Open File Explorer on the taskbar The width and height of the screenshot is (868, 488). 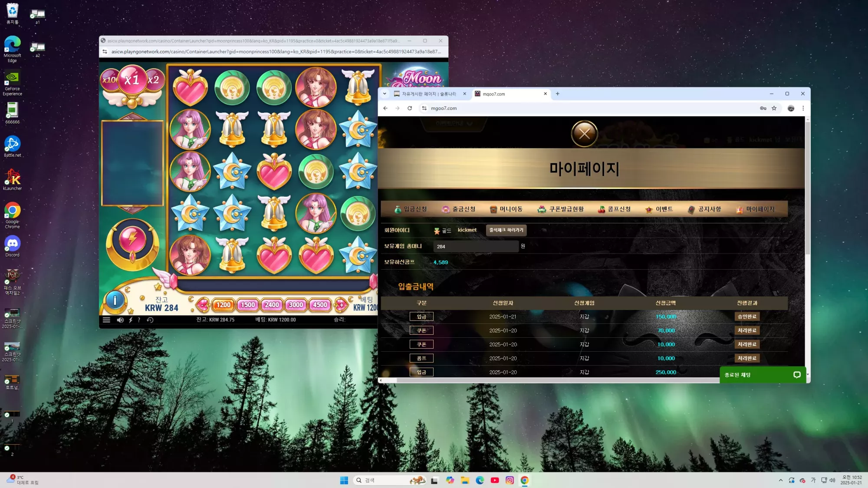(x=465, y=480)
